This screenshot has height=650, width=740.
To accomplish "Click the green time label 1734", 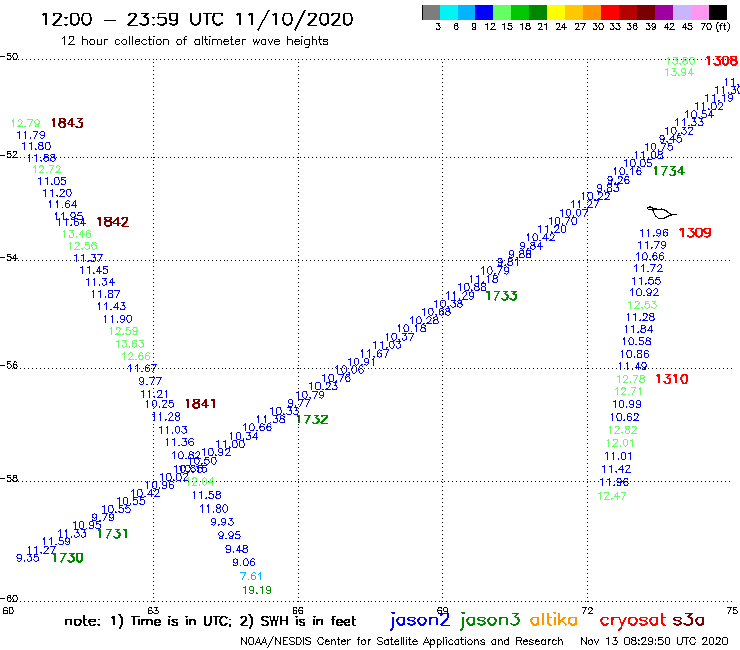I will click(x=669, y=171).
